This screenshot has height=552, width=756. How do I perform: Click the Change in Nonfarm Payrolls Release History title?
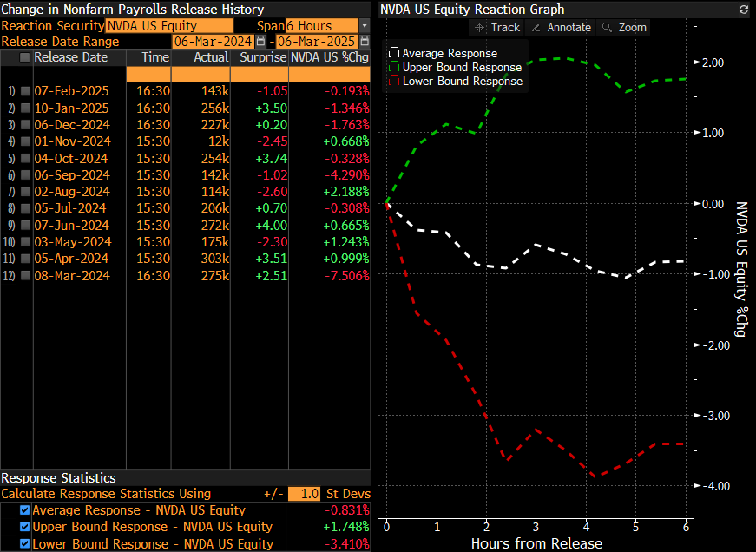133,10
